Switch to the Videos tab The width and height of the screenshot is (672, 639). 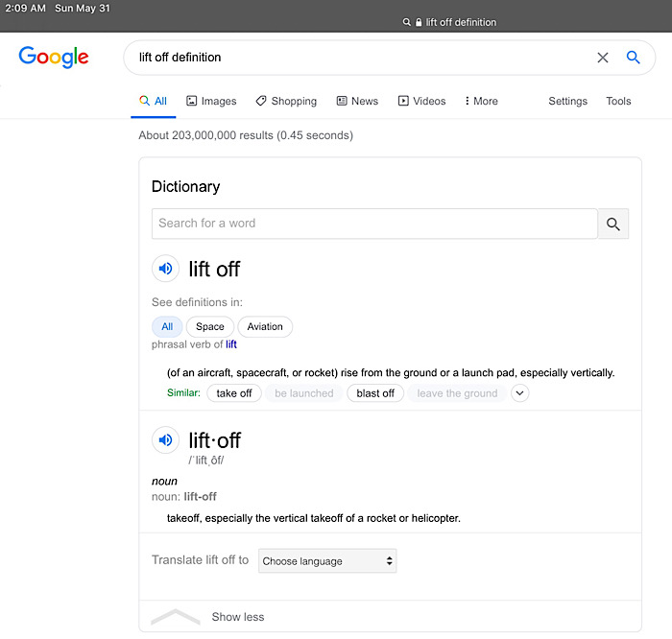click(x=421, y=101)
